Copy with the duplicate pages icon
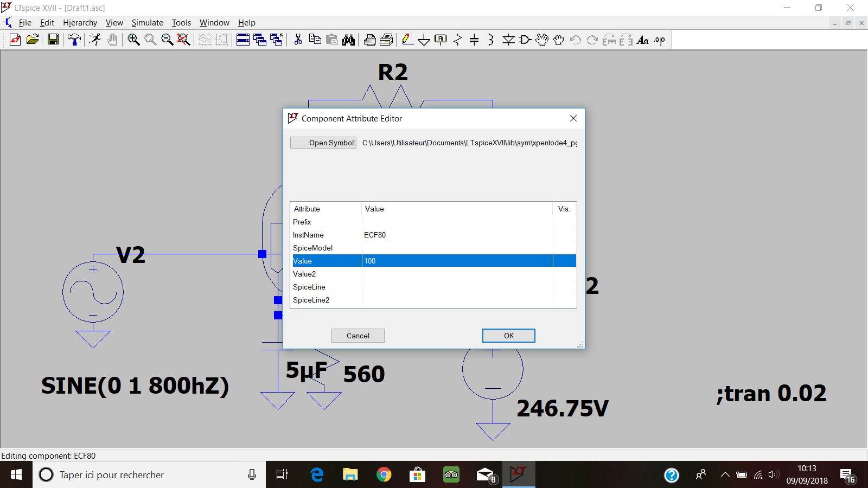868x488 pixels. [315, 40]
